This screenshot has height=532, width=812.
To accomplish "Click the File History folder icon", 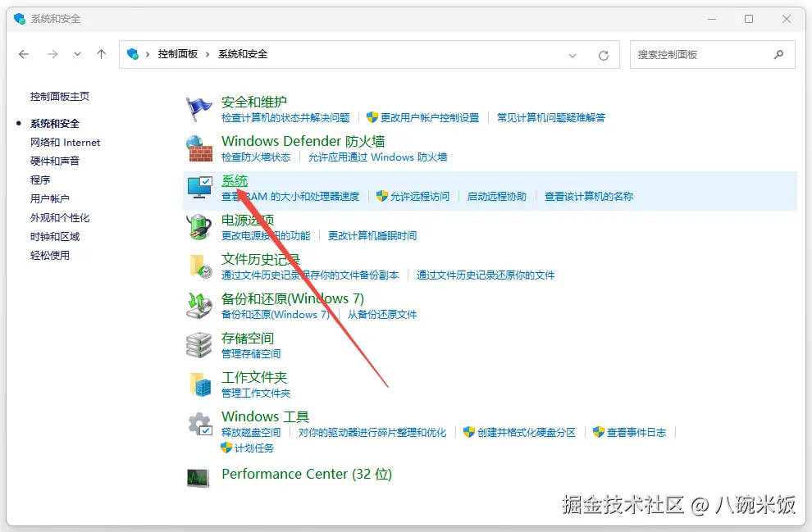I will click(x=200, y=266).
